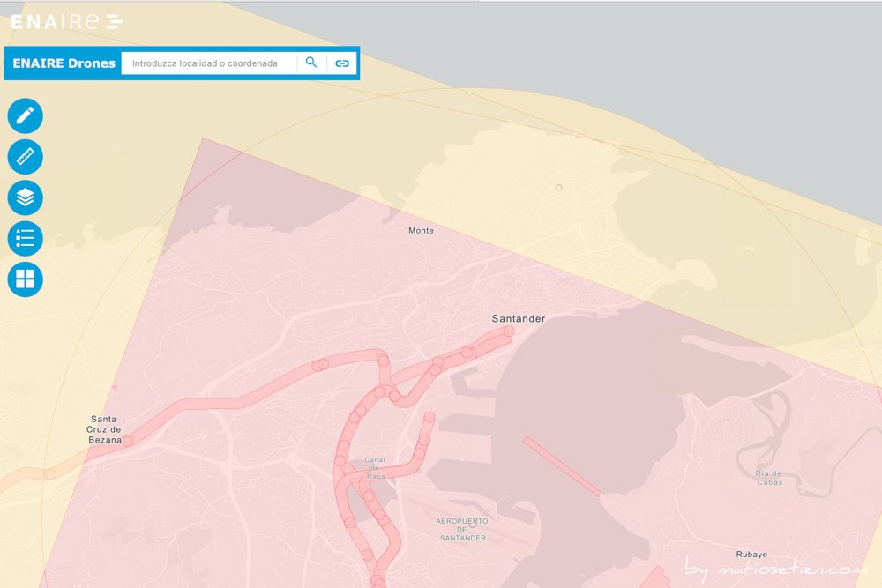The height and width of the screenshot is (588, 882).
Task: Click the search magnifier icon
Action: tap(310, 63)
